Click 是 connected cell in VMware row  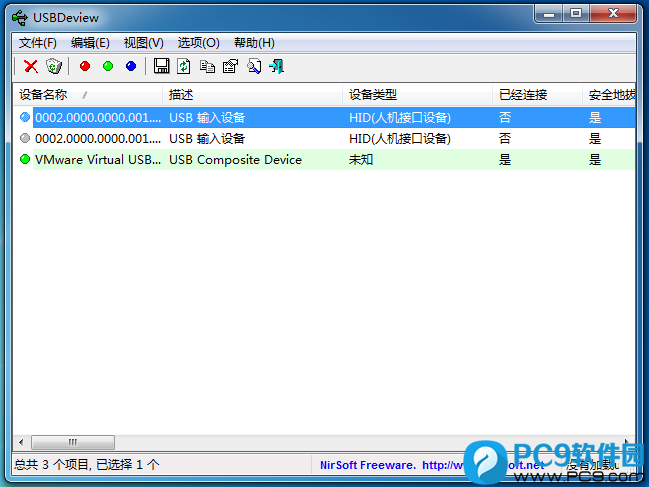click(x=505, y=160)
